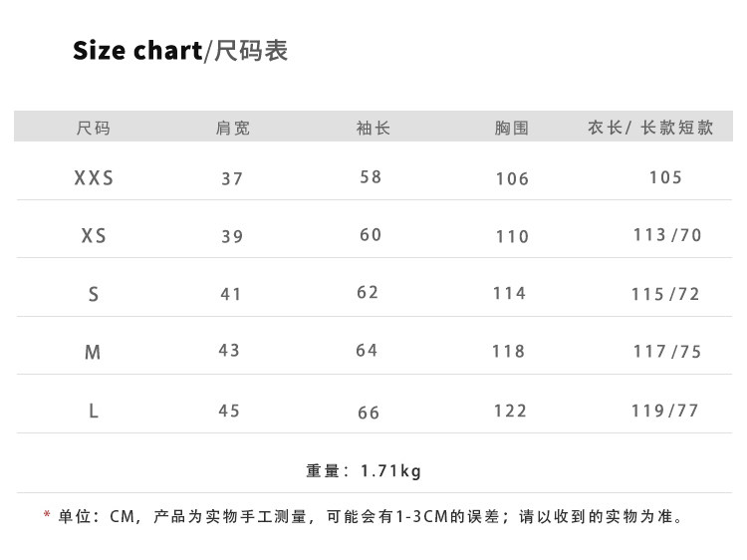Click the 胸围 column header

pyautogui.click(x=511, y=128)
